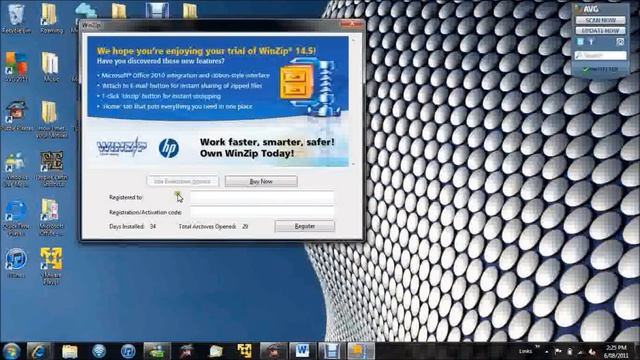The height and width of the screenshot is (360, 640).
Task: Focus the AVG gadget search box
Action: (x=600, y=55)
